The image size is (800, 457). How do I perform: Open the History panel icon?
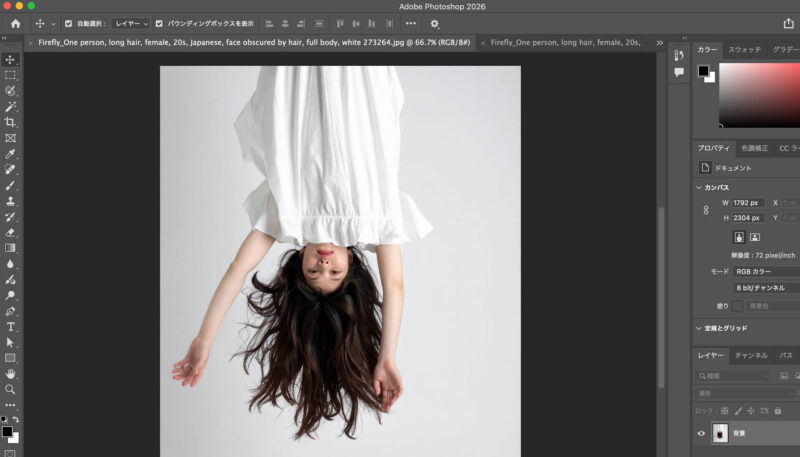(679, 55)
